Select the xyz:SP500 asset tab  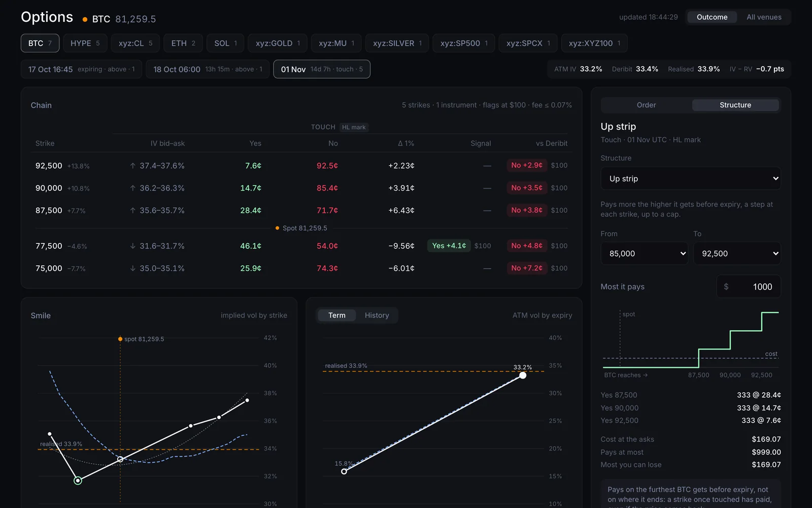click(x=464, y=43)
